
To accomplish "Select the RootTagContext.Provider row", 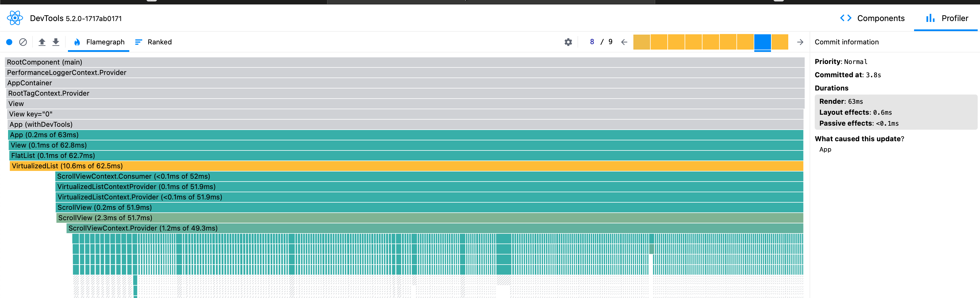I will [405, 93].
